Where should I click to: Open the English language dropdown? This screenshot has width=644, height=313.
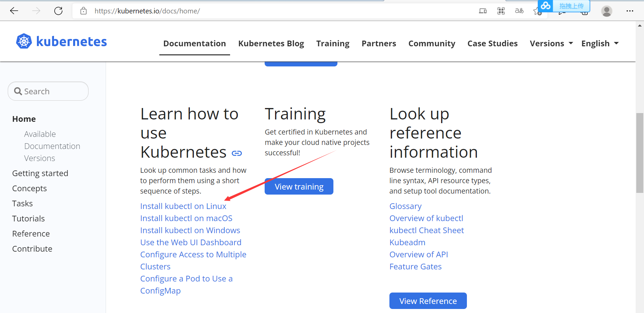tap(600, 44)
